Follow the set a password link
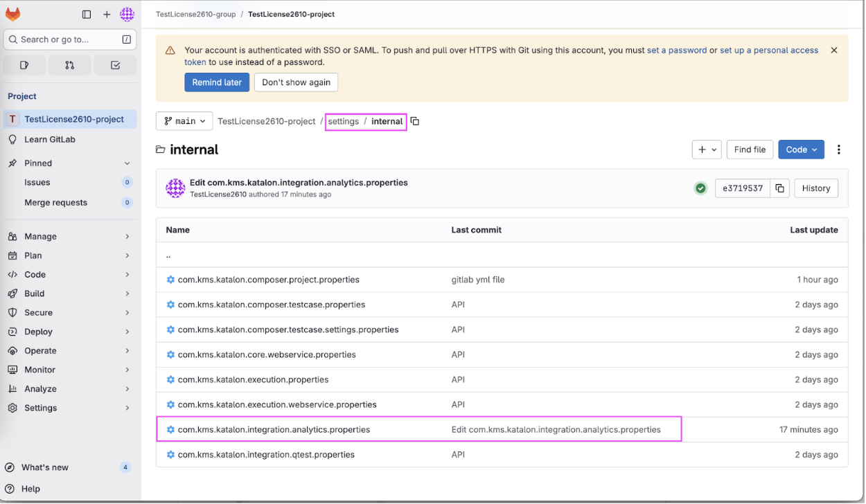This screenshot has width=866, height=504. [677, 50]
